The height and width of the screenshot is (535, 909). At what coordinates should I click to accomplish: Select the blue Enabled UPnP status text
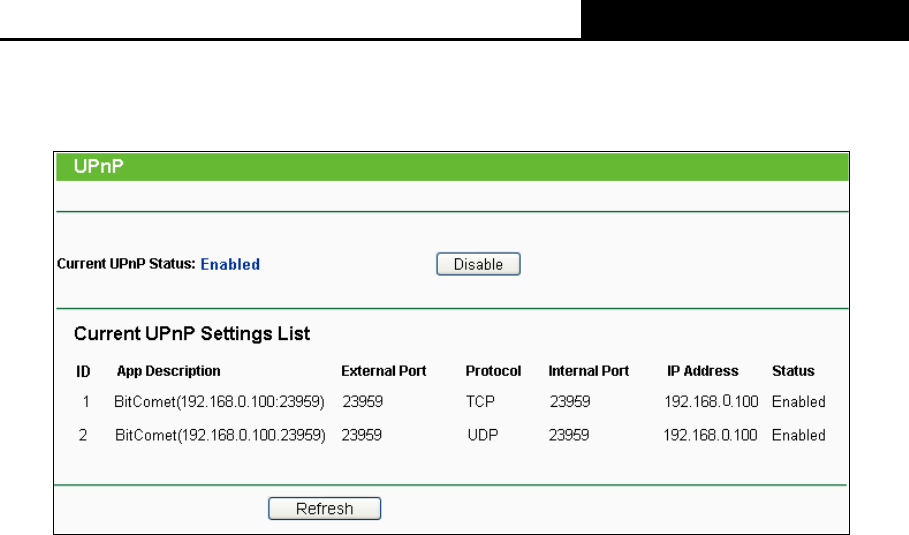click(x=230, y=264)
